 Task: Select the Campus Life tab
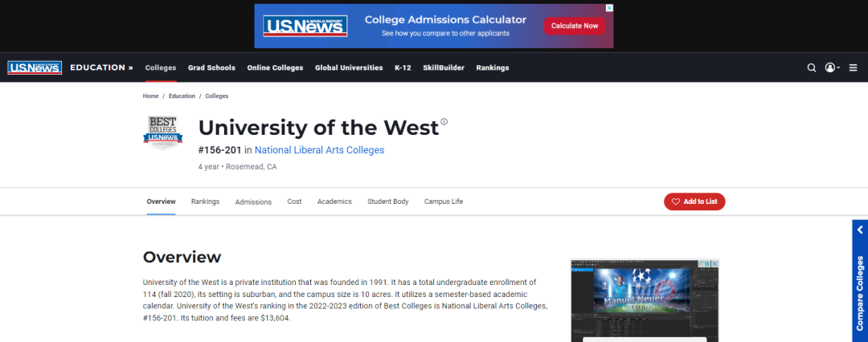[x=444, y=202]
